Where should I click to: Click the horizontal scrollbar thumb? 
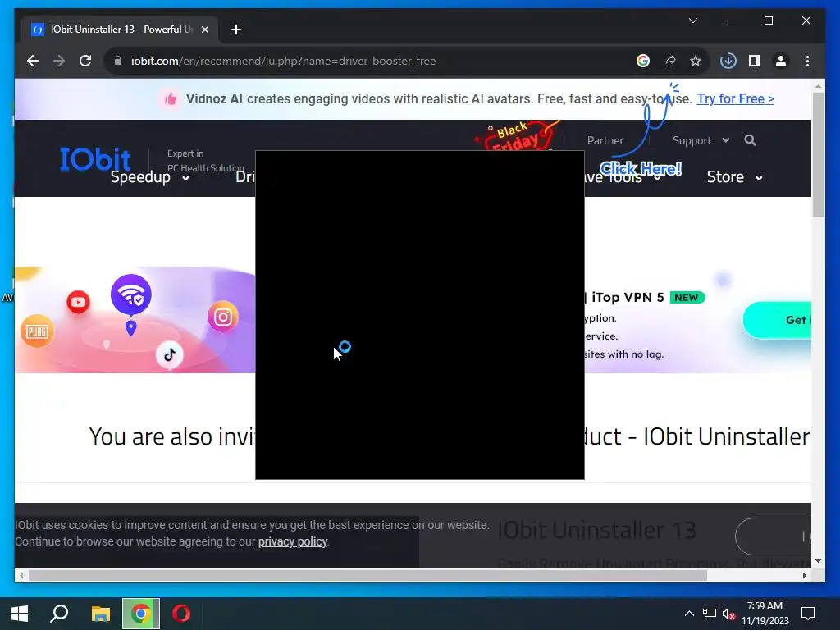coord(367,575)
